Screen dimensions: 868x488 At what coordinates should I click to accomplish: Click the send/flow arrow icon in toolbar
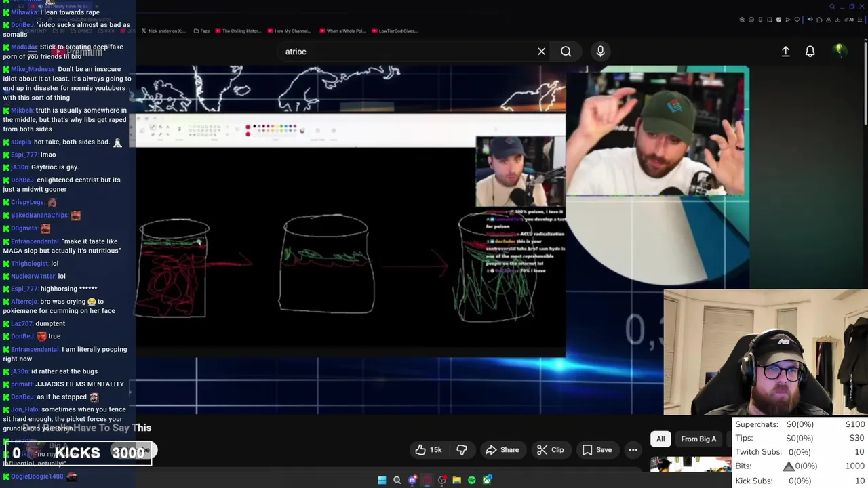click(788, 20)
